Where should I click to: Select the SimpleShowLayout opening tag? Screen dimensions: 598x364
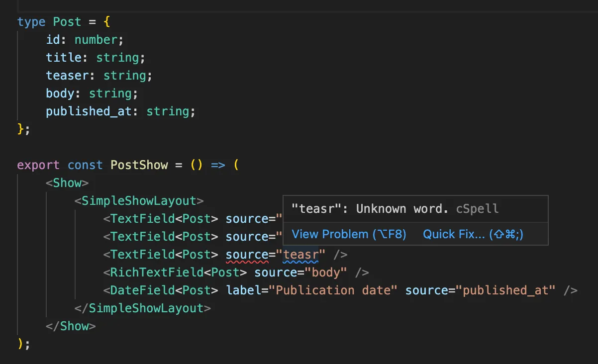coord(138,200)
